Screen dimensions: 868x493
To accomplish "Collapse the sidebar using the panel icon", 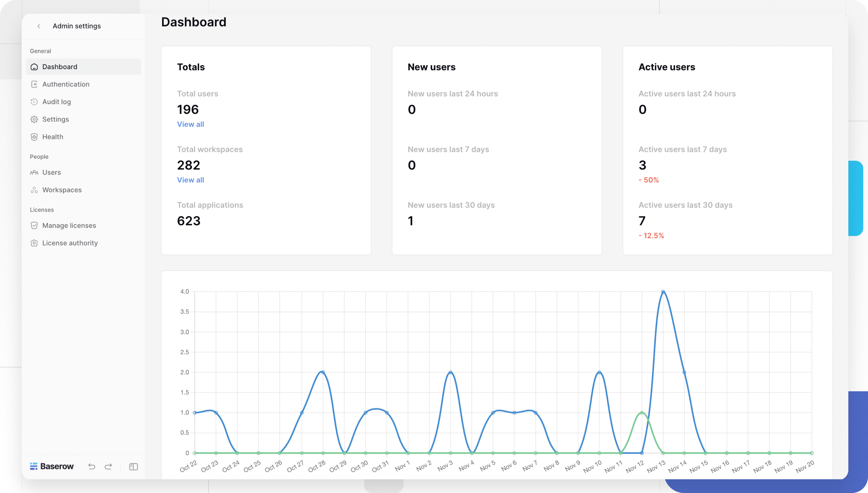I will point(133,467).
